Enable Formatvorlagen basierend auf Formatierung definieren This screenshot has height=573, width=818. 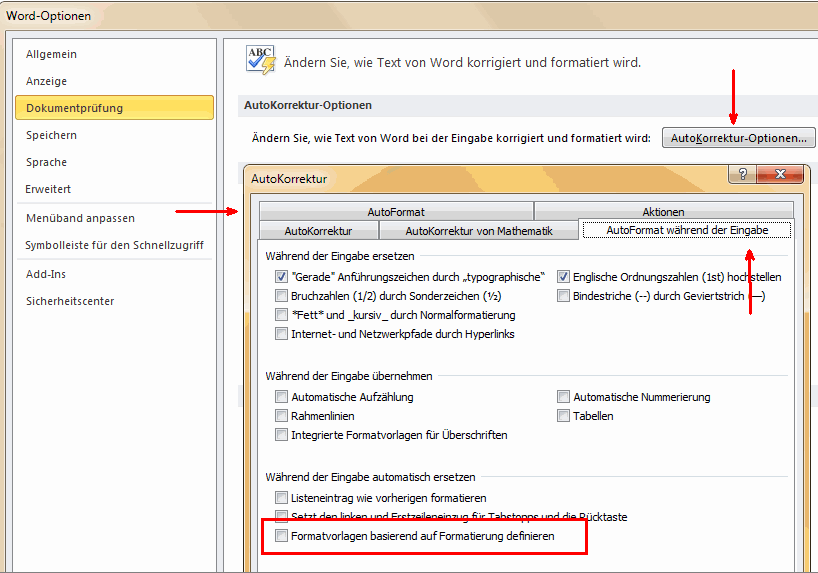pos(281,537)
